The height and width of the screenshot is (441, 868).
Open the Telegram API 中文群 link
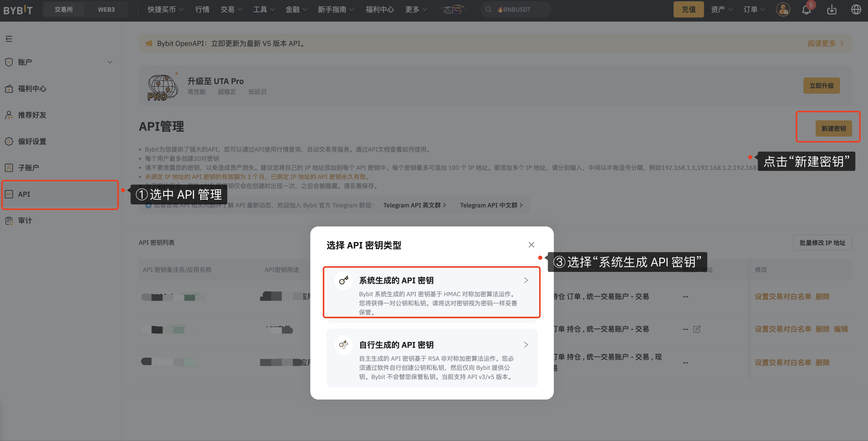(491, 205)
